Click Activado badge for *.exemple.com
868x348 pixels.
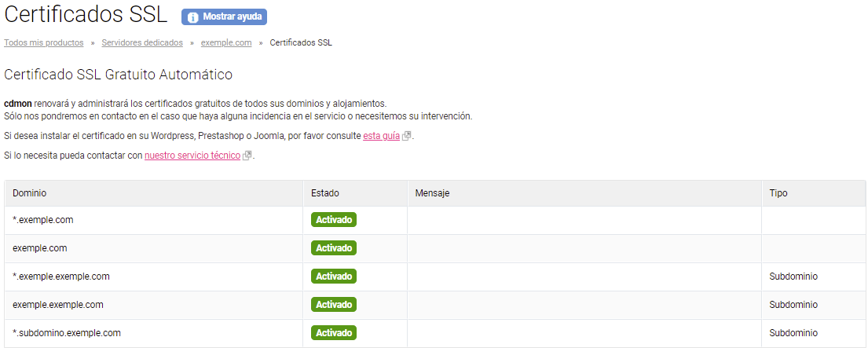tap(334, 220)
